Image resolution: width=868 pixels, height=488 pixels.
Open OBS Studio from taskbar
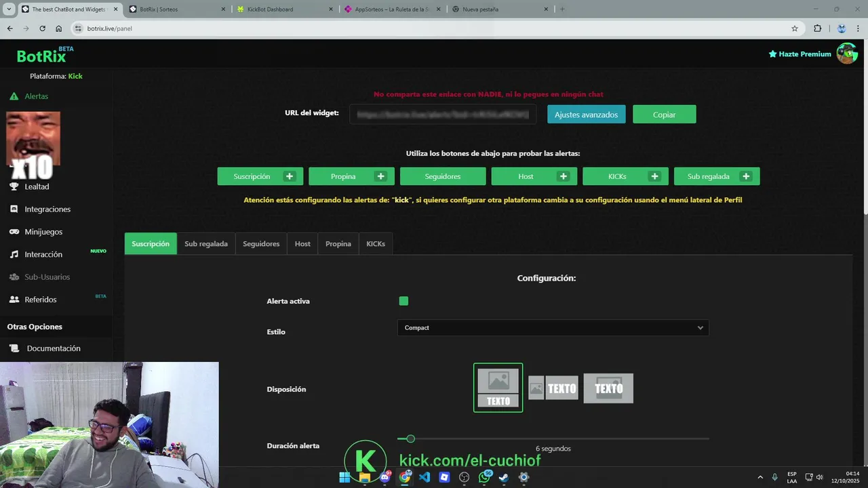point(464,477)
